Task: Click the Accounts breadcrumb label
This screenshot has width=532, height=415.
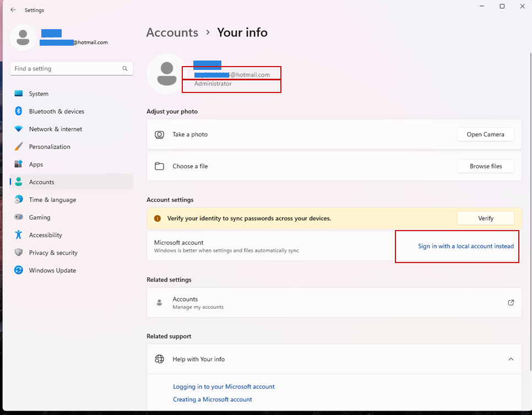Action: [x=172, y=32]
